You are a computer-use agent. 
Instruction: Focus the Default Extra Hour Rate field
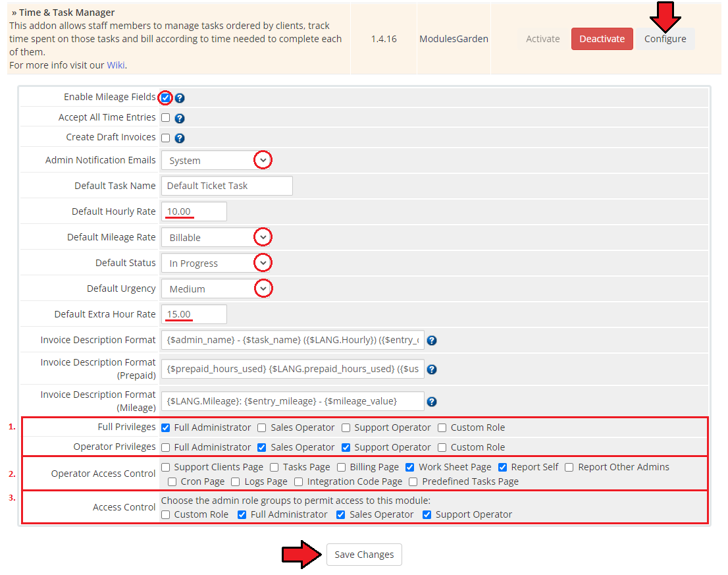coord(194,314)
